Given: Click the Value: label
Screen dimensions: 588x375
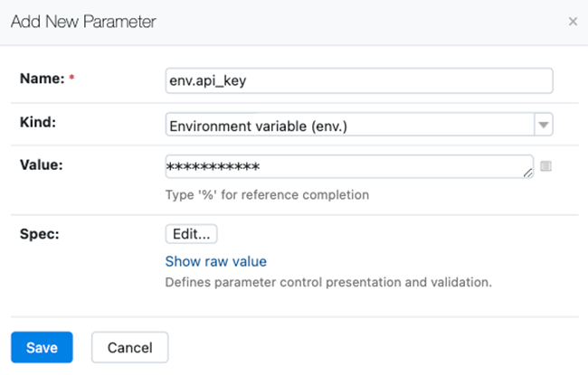Looking at the screenshot, I should (x=42, y=164).
